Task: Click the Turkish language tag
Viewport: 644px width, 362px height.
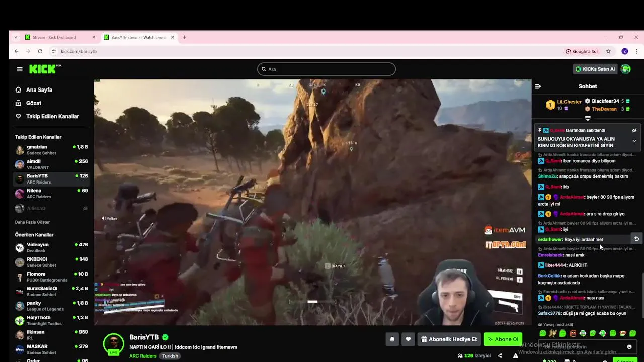Action: (x=170, y=356)
